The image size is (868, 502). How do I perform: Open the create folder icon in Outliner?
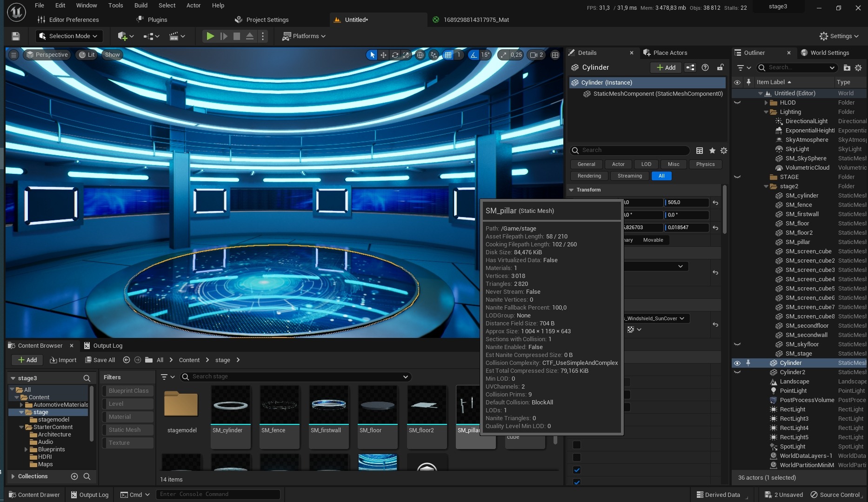pos(847,68)
